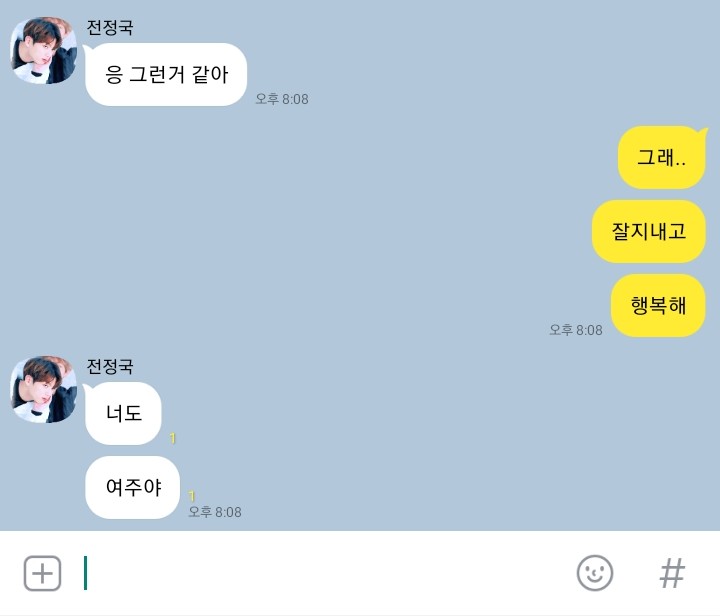720x616 pixels.
Task: Open the emoticon smiley picker
Action: (595, 573)
